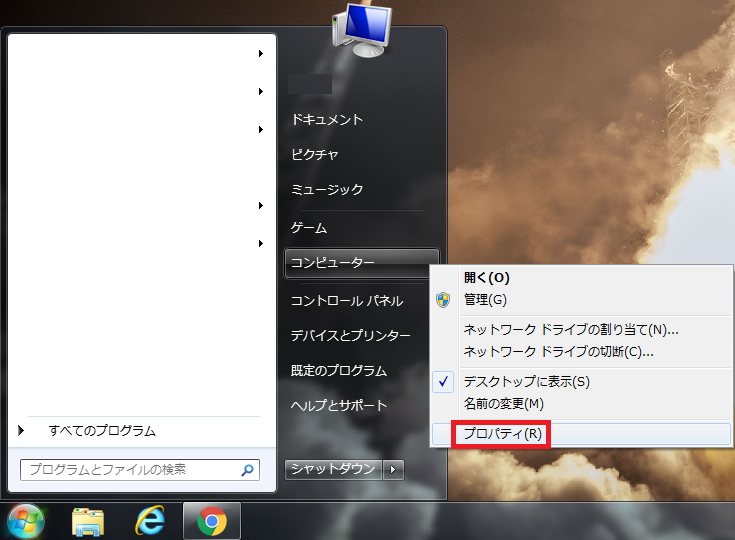
Task: Select 開く(O) in the context menu
Action: click(487, 278)
